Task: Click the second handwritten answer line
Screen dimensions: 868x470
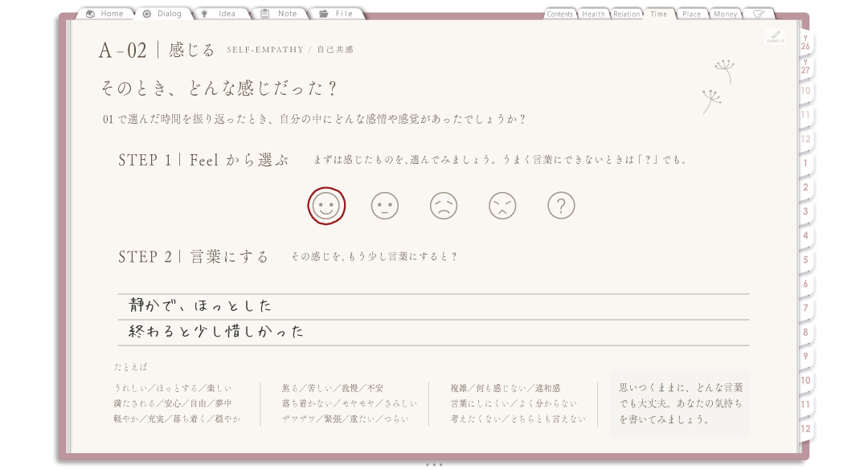Action: click(433, 333)
